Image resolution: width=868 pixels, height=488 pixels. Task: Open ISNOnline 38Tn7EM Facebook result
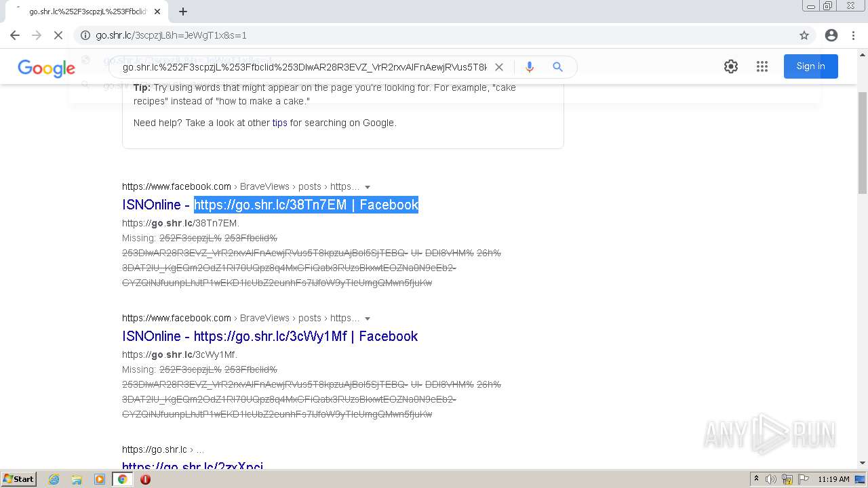pyautogui.click(x=270, y=205)
